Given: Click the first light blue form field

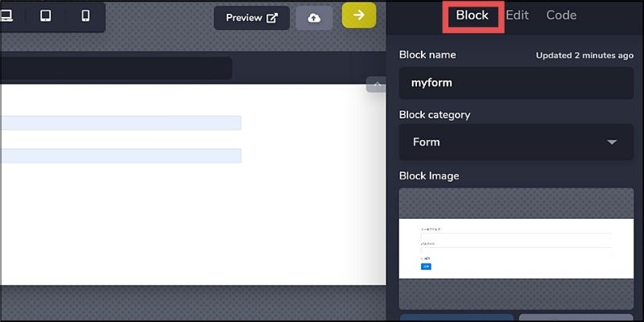Looking at the screenshot, I should (x=121, y=123).
